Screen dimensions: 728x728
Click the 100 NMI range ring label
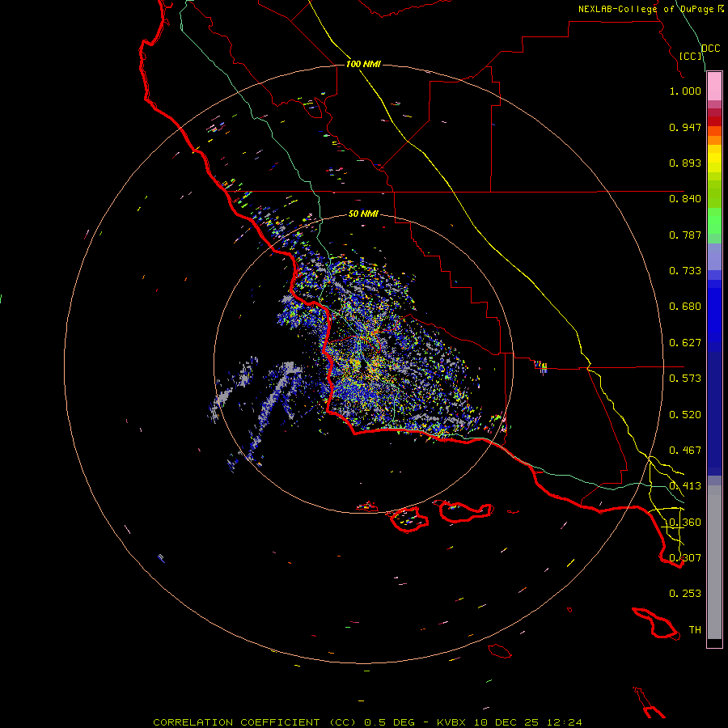pyautogui.click(x=363, y=64)
